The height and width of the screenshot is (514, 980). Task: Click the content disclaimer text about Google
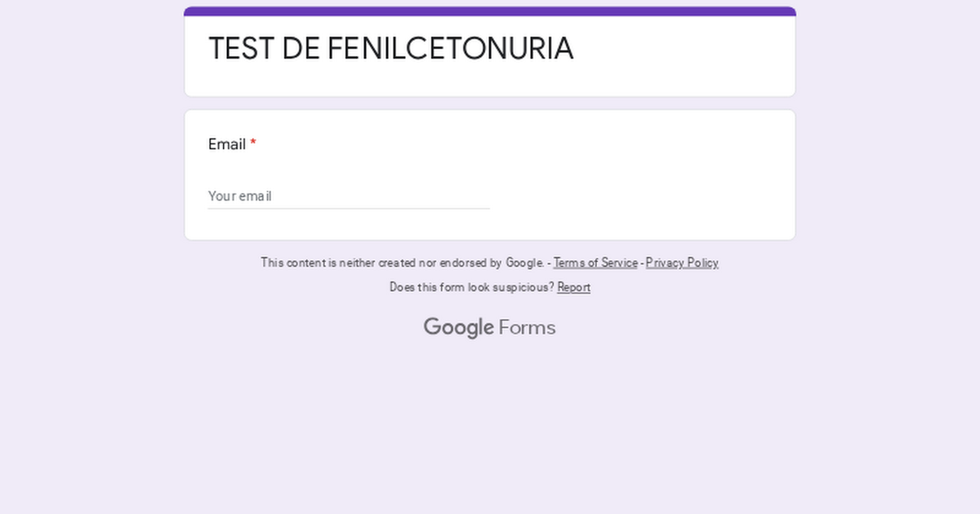click(x=403, y=263)
